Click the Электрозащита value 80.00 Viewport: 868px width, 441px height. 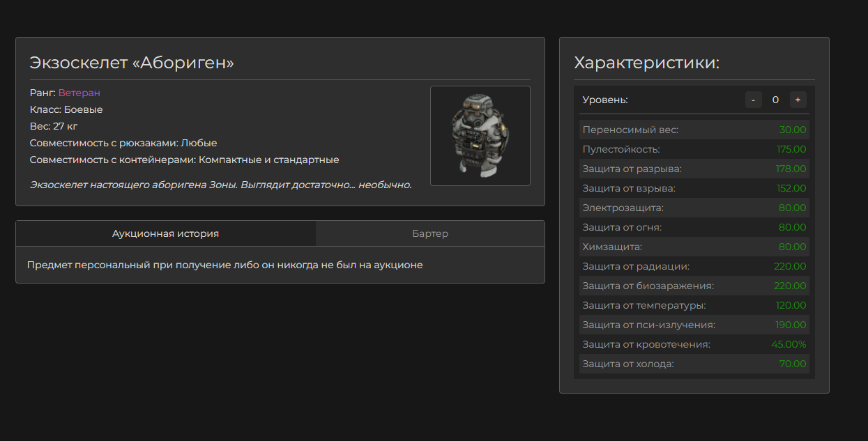[x=793, y=208]
